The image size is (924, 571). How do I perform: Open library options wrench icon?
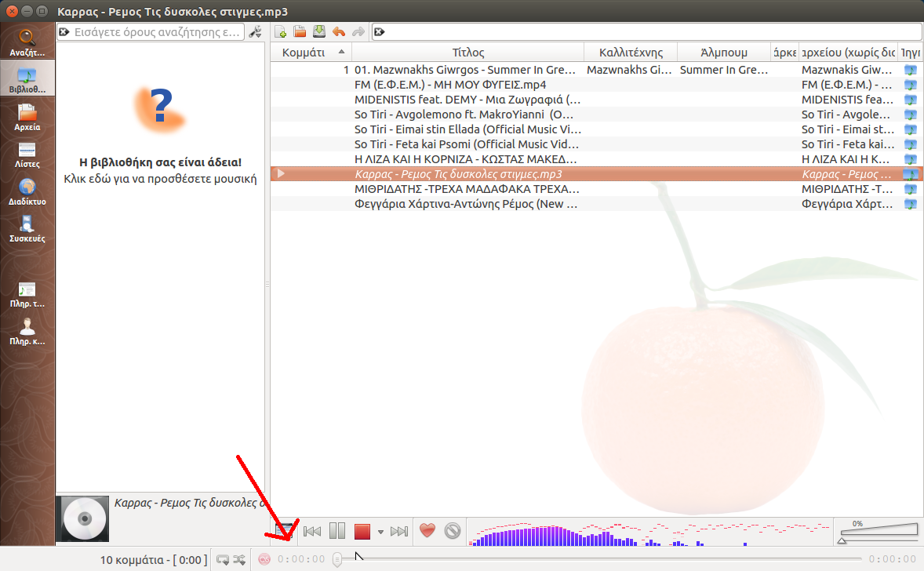click(x=255, y=32)
